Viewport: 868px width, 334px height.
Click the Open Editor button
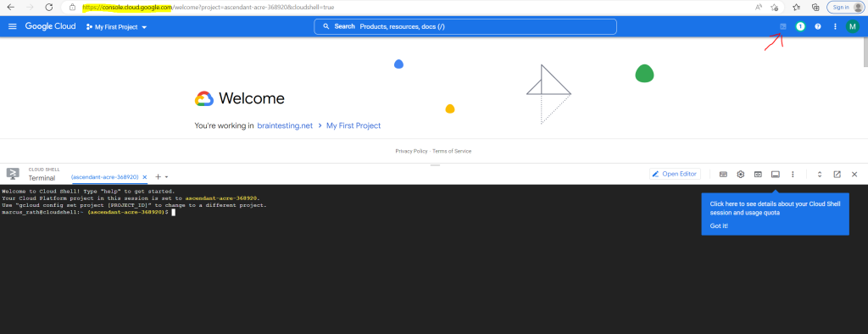click(675, 174)
